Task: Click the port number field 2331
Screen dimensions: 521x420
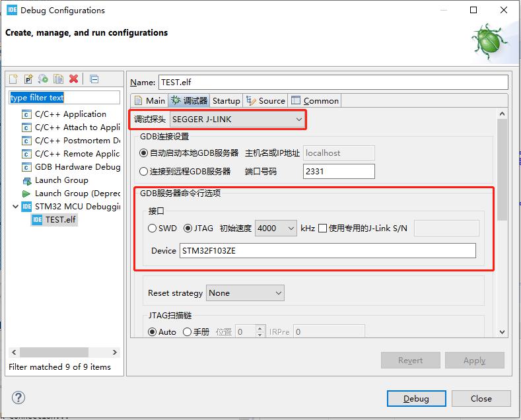Action: coord(339,172)
